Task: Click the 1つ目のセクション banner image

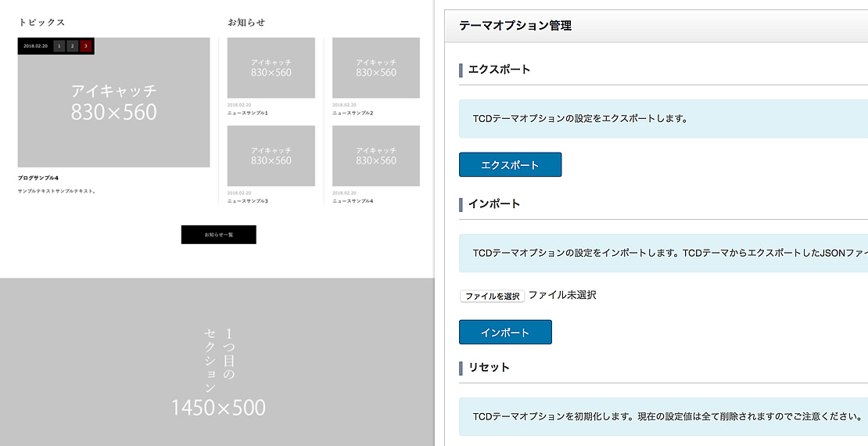Action: [217, 361]
